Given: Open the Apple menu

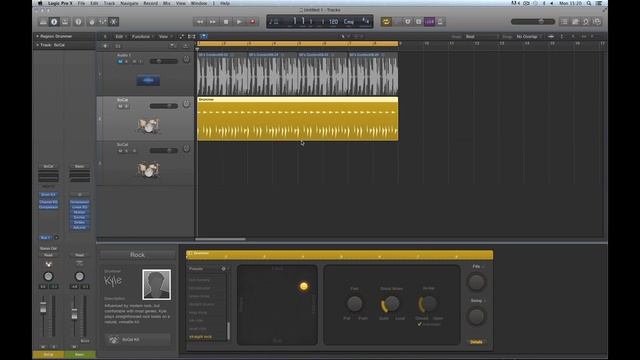Looking at the screenshot, I should [x=40, y=3].
